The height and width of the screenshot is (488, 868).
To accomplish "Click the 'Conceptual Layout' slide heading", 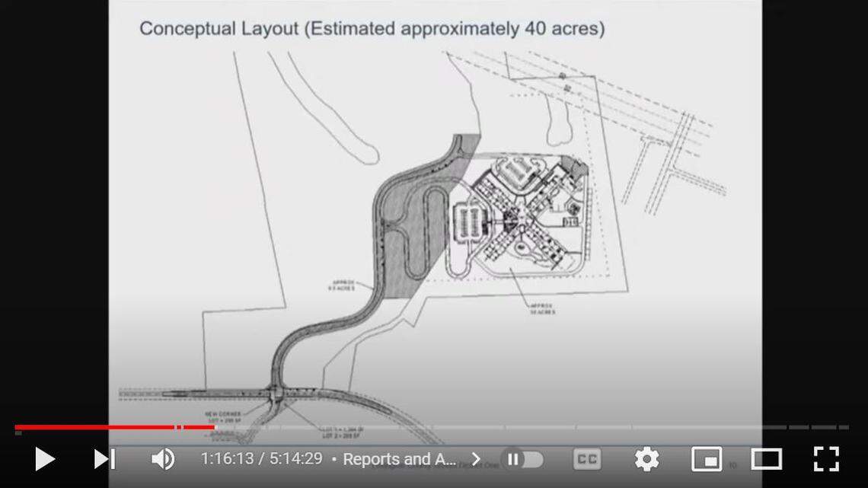I will click(371, 29).
